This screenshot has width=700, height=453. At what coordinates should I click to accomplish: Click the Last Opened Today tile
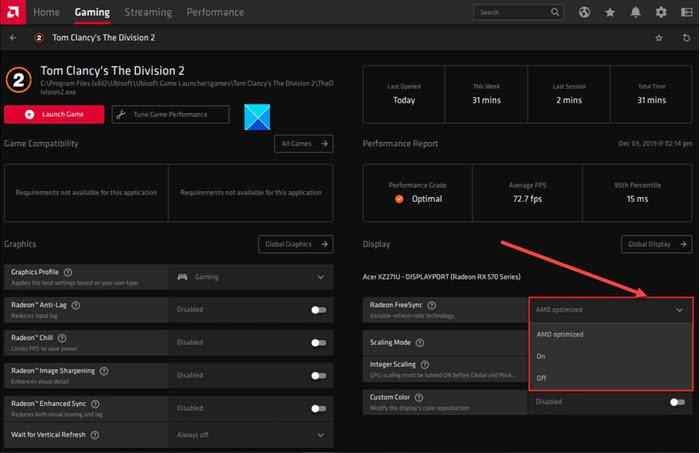[x=404, y=94]
